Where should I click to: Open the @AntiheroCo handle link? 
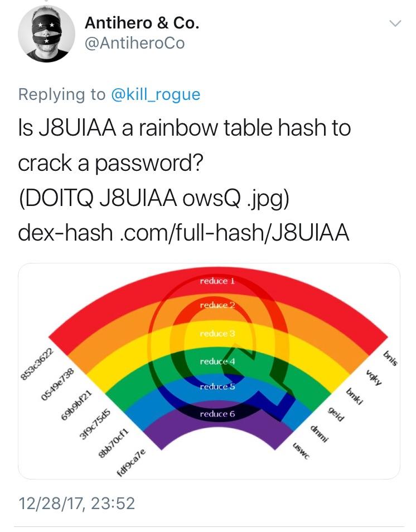[134, 43]
